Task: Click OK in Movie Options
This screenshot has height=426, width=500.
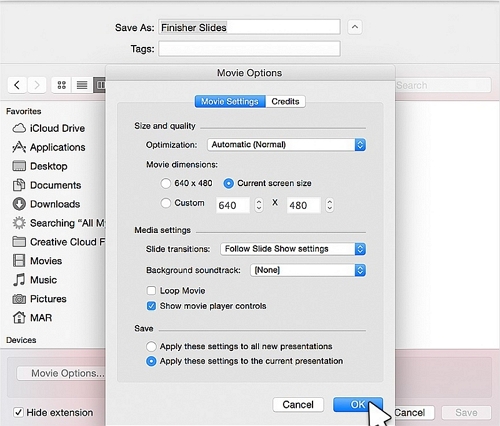Action: [358, 405]
